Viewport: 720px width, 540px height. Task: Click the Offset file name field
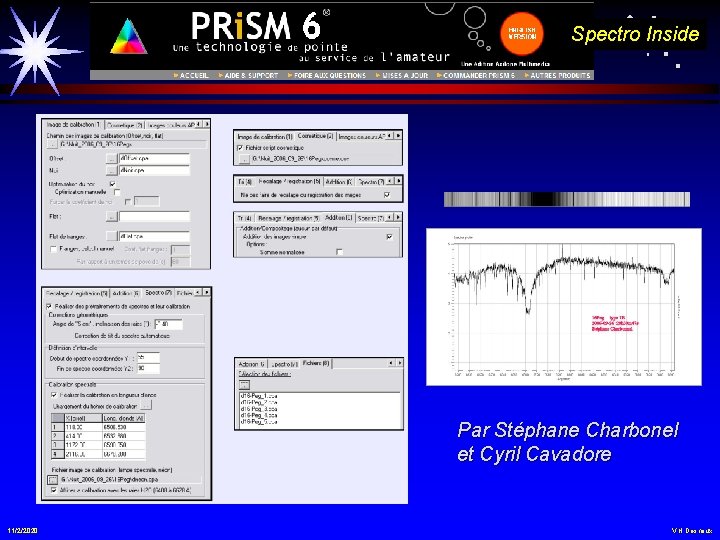click(154, 158)
